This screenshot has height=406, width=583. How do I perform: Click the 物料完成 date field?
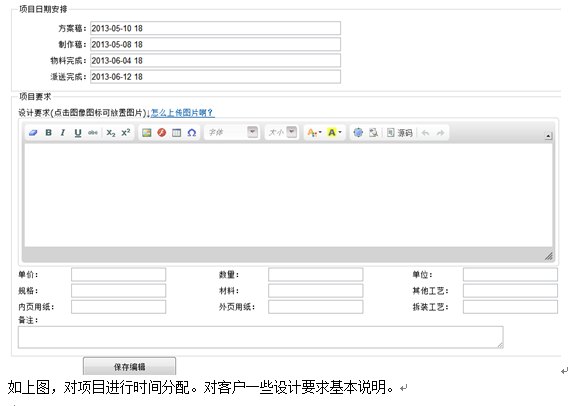(x=215, y=61)
